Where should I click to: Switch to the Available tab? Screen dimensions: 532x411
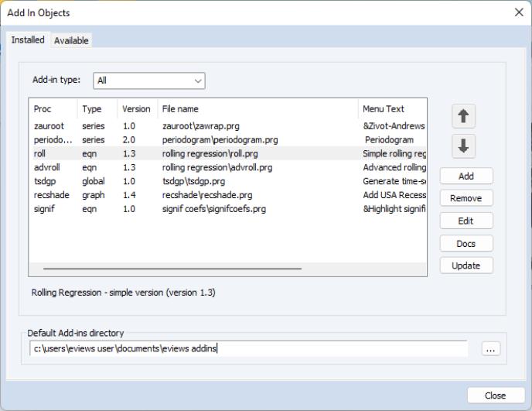tap(71, 40)
